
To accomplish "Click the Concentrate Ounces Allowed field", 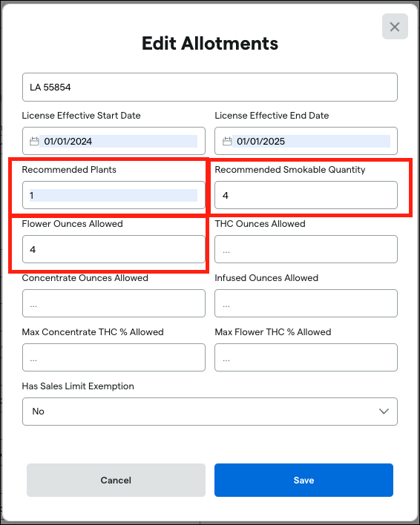I will pos(114,303).
